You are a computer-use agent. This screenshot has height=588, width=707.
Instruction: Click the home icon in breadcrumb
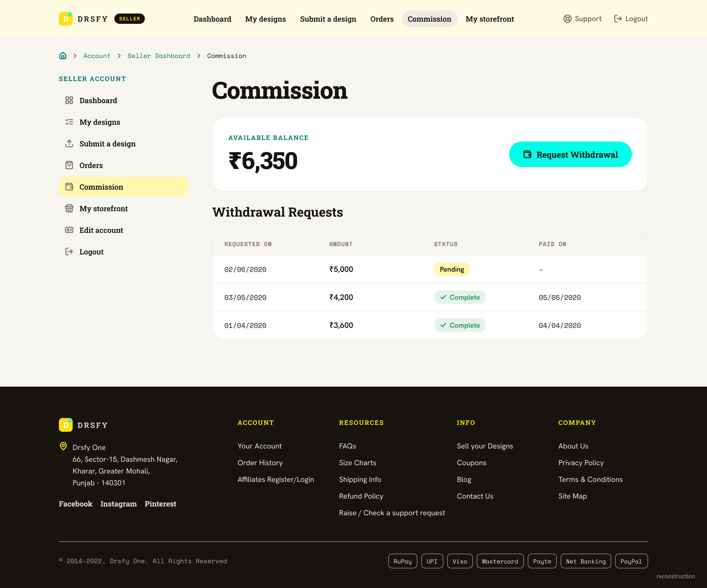point(63,56)
